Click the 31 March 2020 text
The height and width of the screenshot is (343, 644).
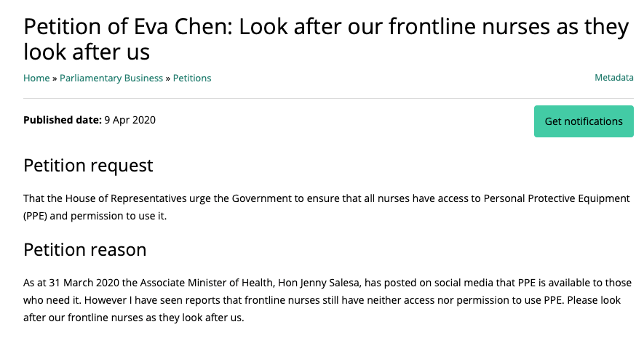(x=84, y=283)
